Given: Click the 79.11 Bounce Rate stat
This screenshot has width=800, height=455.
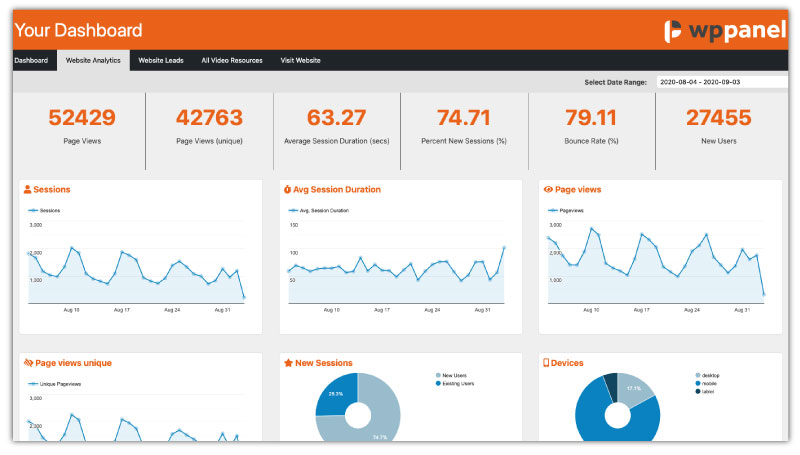Looking at the screenshot, I should point(591,126).
